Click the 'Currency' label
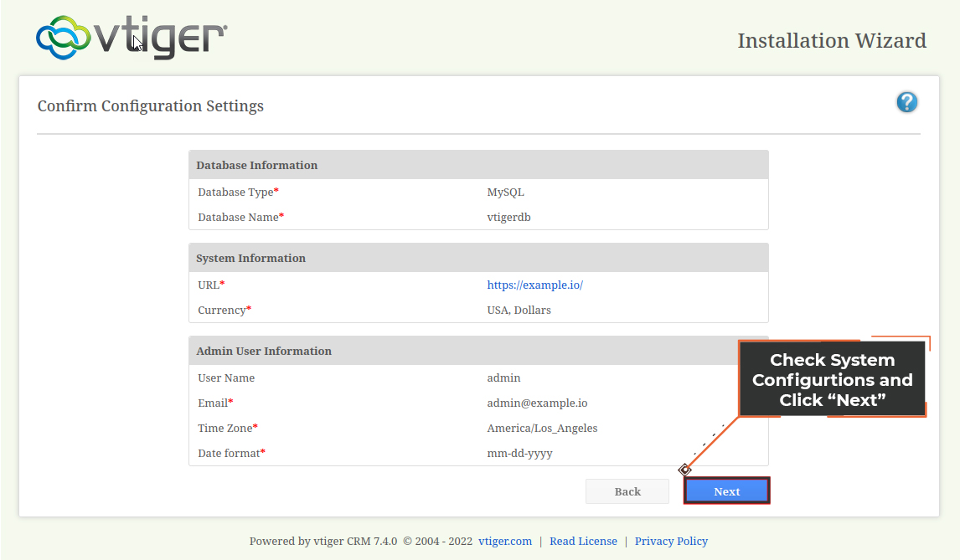 coord(224,311)
